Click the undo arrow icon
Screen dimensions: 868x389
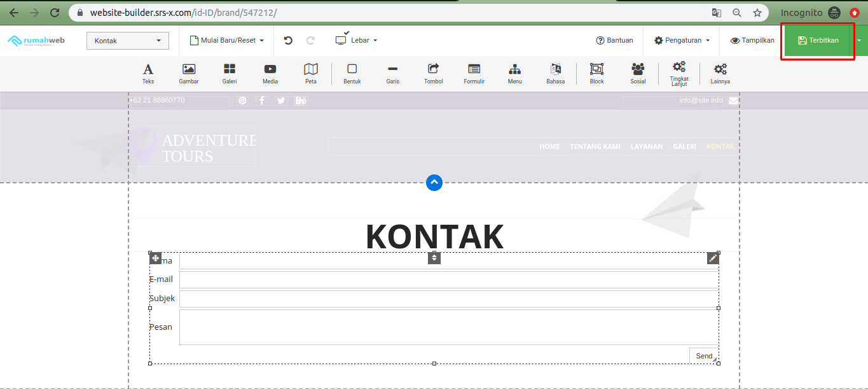click(x=288, y=40)
